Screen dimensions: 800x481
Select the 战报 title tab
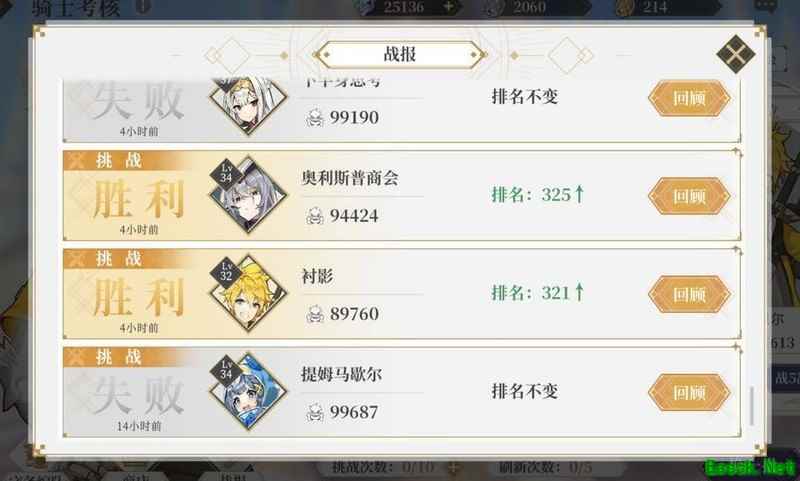tap(400, 55)
